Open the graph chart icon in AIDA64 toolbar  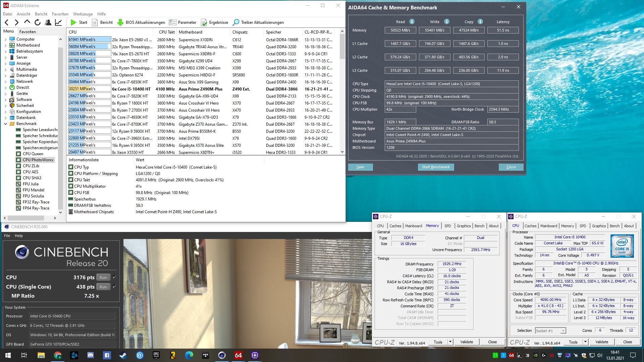[58, 22]
